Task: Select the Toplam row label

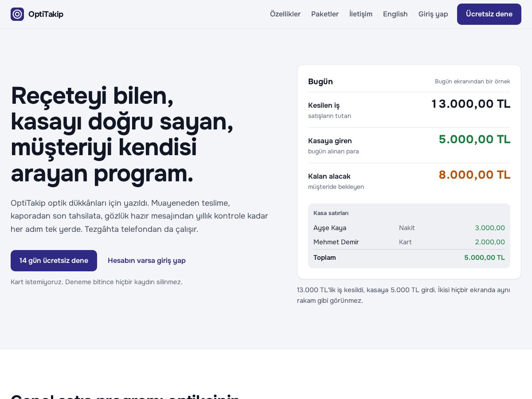Action: tap(325, 258)
